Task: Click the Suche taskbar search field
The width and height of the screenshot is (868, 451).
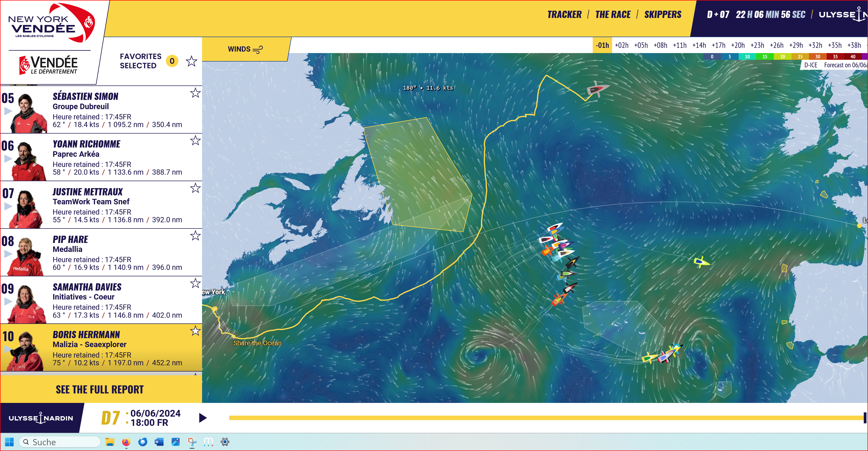Action: [60, 442]
